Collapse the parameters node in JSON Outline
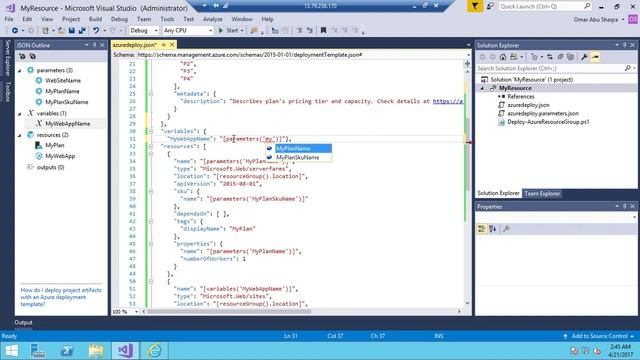640x360 pixels. click(x=20, y=71)
